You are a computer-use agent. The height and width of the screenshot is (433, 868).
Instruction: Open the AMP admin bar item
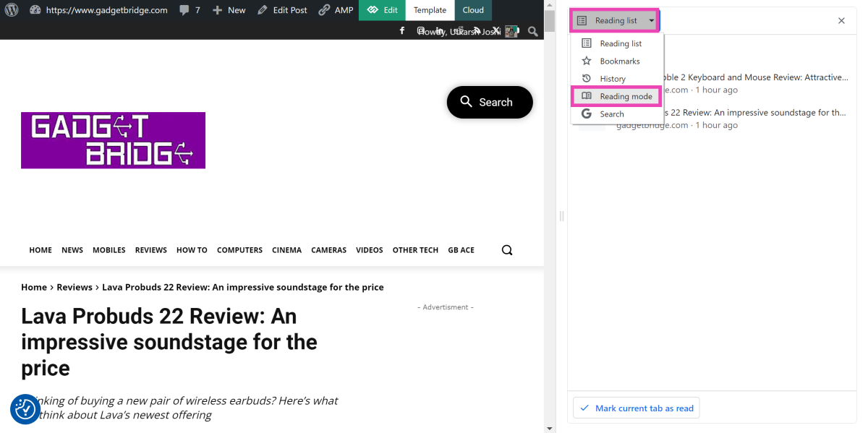(336, 10)
